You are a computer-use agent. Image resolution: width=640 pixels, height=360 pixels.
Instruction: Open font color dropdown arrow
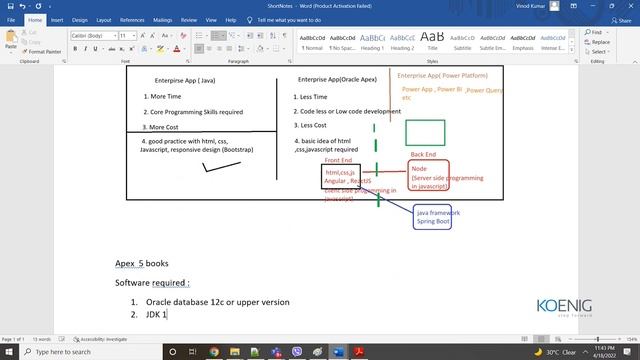pos(184,49)
